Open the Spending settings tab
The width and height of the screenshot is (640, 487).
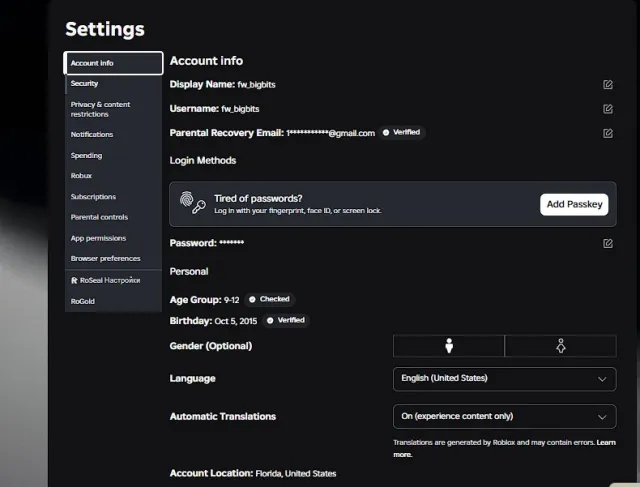point(113,156)
